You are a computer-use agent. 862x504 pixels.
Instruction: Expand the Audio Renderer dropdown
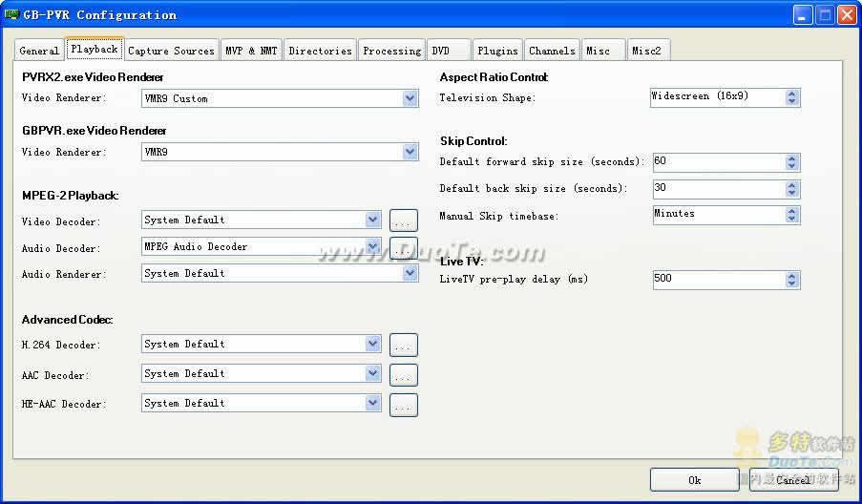[410, 273]
